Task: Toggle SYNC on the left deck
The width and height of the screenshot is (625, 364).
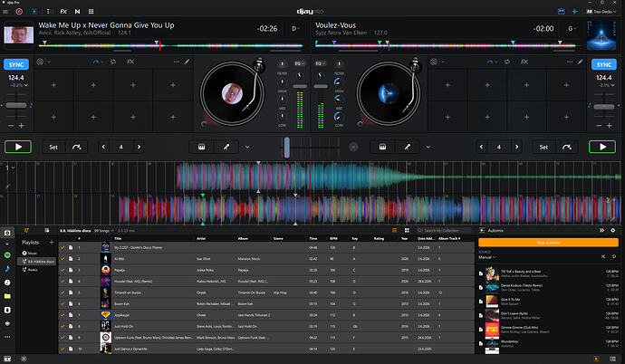Action: 16,64
